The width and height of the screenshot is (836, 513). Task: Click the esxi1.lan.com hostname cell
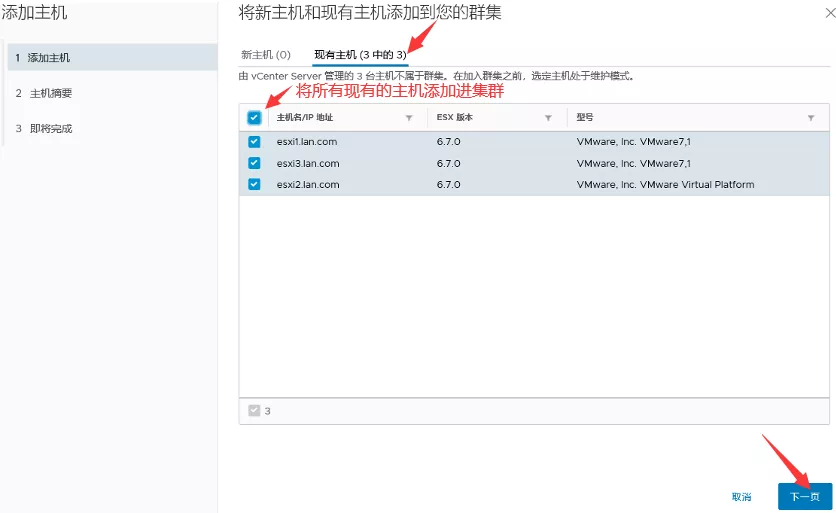pyautogui.click(x=307, y=142)
